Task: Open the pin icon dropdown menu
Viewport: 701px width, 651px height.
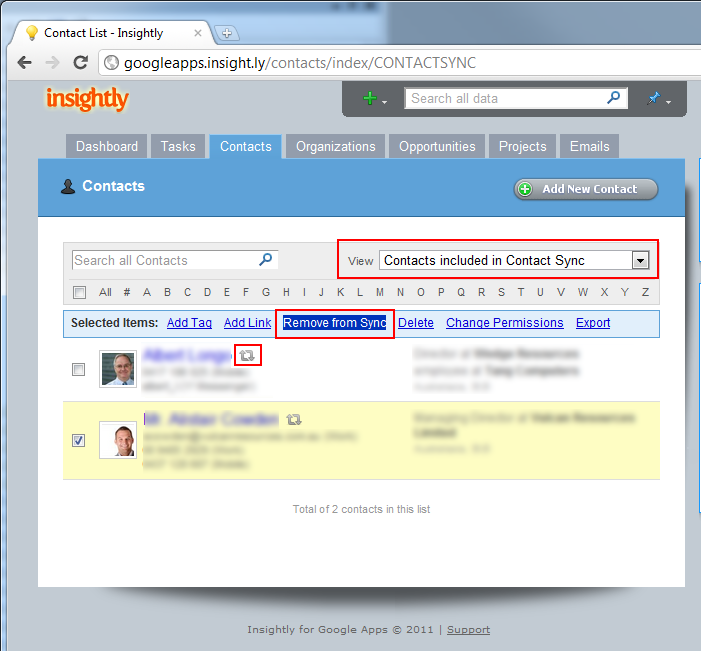Action: (659, 98)
